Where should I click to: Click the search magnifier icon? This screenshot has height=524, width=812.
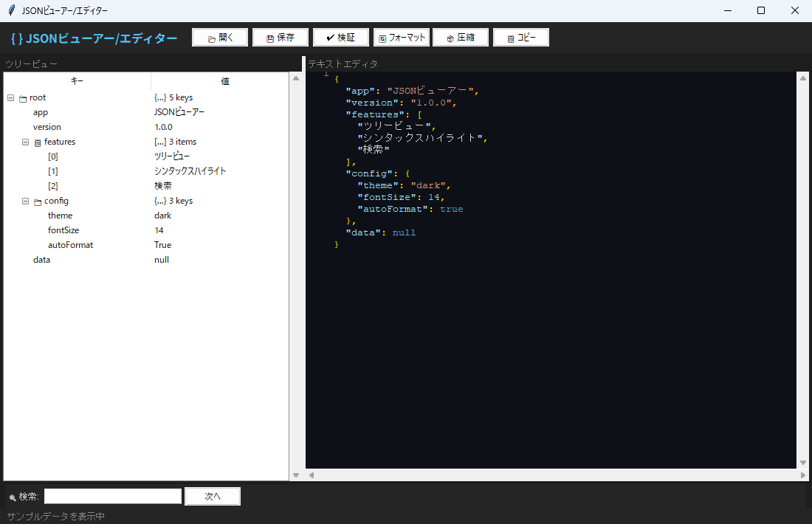[13, 497]
